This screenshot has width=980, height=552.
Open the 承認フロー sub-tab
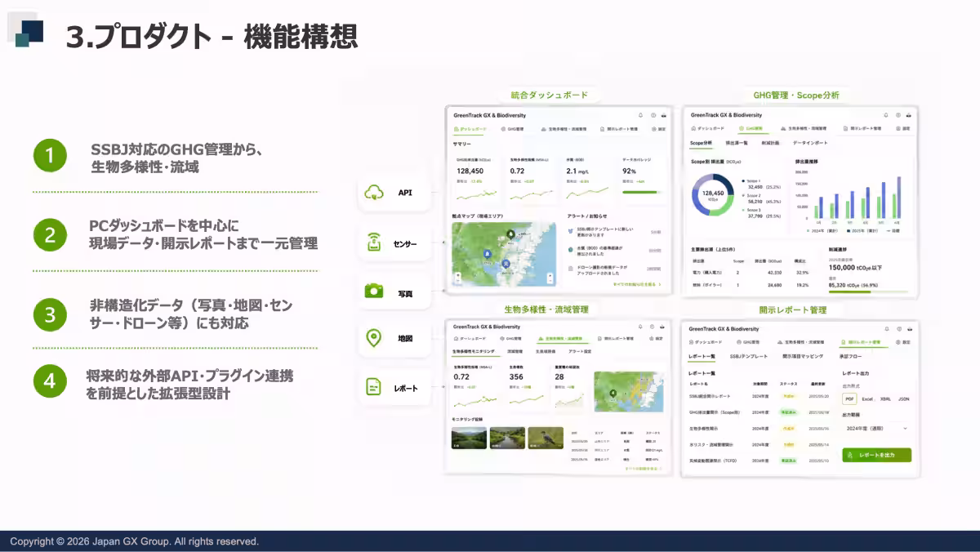tap(850, 357)
